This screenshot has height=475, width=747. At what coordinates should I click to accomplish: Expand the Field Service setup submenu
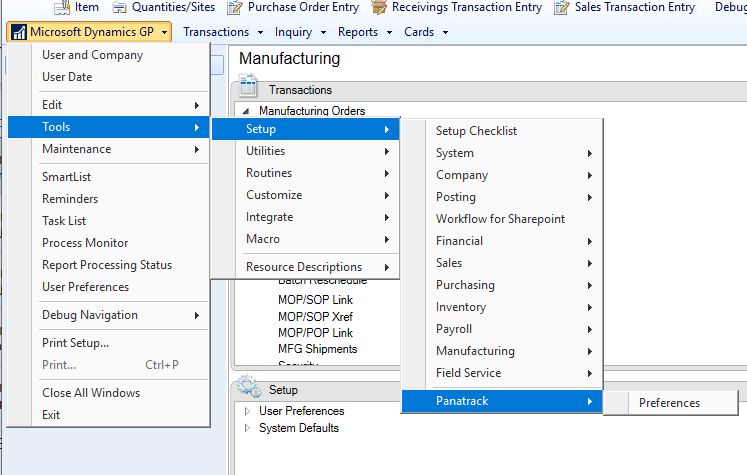(x=502, y=373)
